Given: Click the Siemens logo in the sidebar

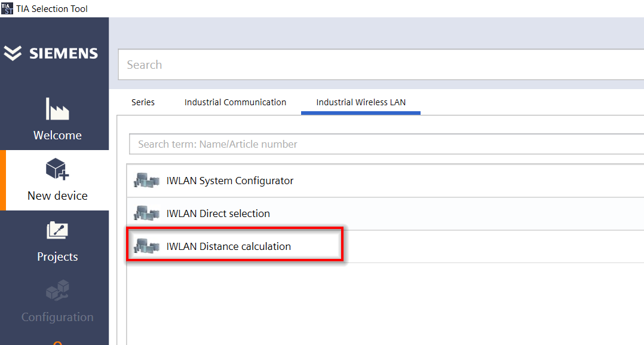Looking at the screenshot, I should pyautogui.click(x=51, y=53).
